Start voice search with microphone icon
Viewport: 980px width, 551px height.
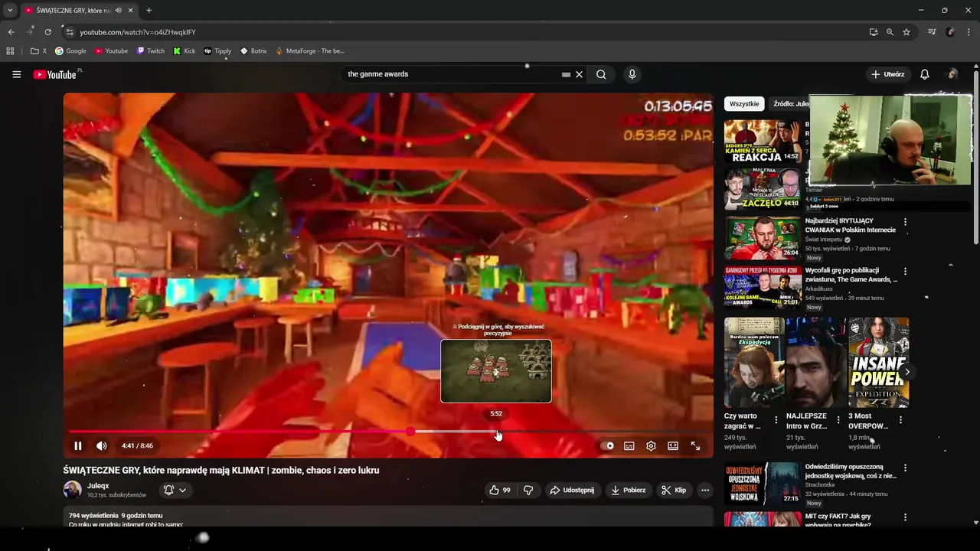click(x=632, y=74)
